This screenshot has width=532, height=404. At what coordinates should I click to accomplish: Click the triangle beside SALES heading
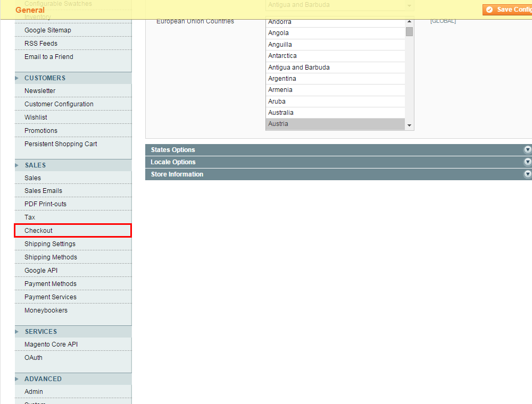coord(16,165)
